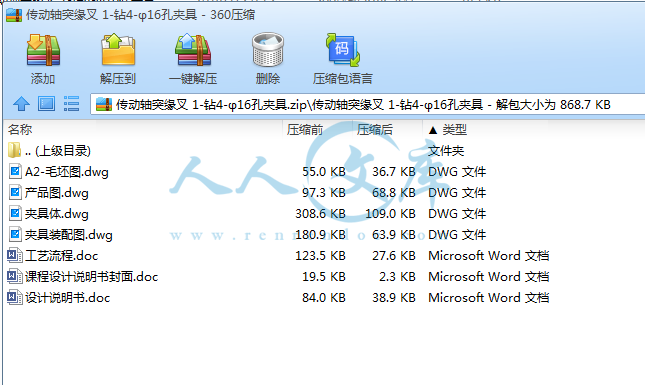
Task: Click the 180.9 KB size value
Action: tap(320, 235)
